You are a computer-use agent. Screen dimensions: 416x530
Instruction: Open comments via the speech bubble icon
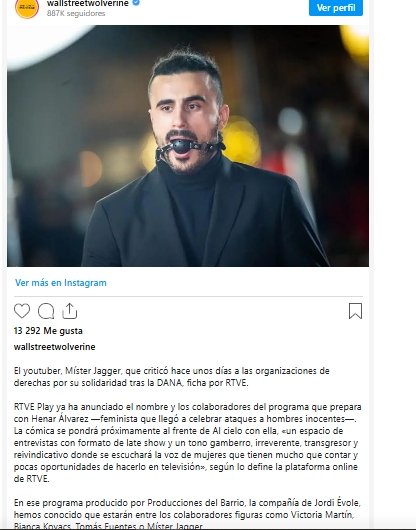point(46,311)
